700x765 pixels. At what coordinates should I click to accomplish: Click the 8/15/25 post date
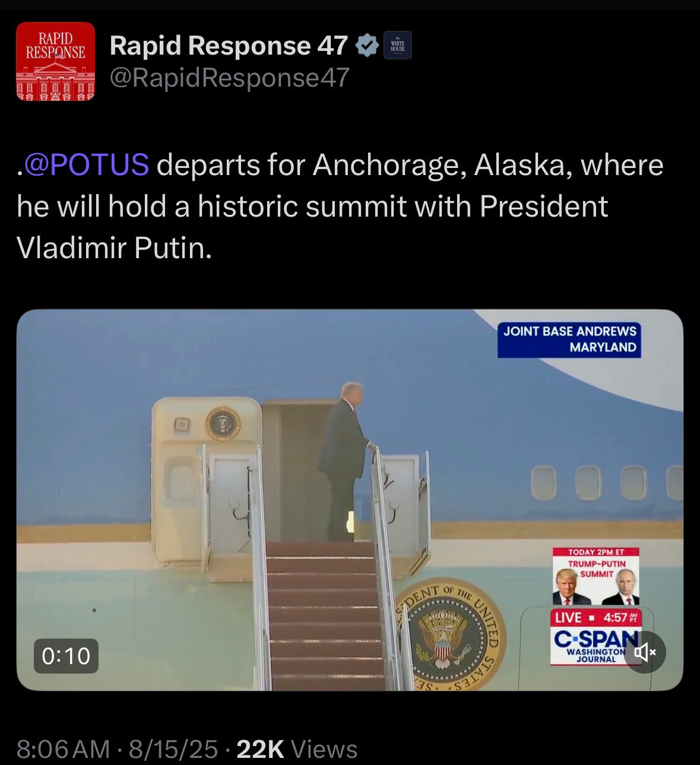(173, 749)
